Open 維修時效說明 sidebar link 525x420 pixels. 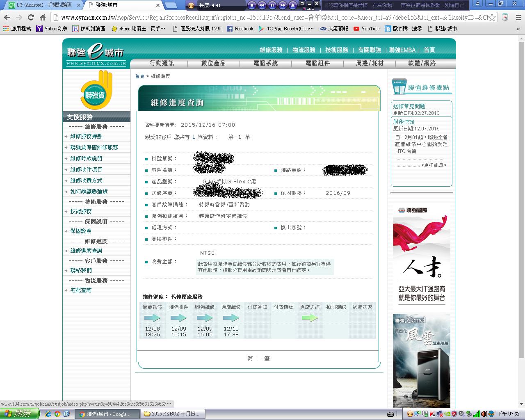click(86, 158)
